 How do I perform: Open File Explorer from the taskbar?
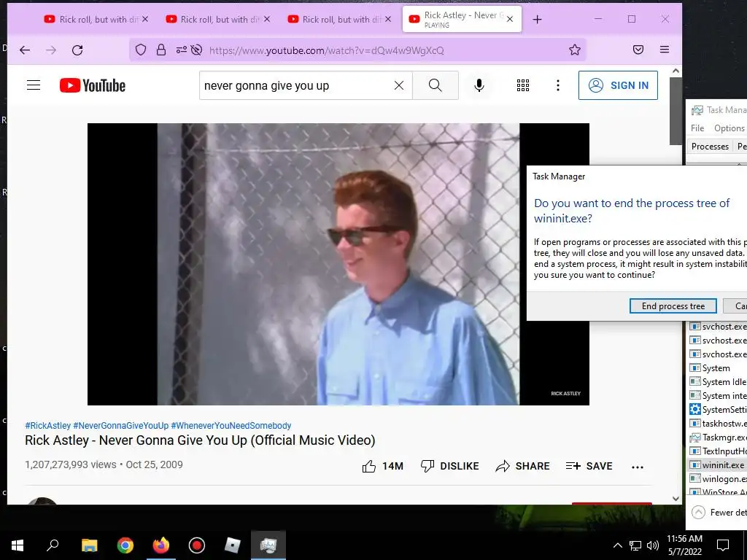(x=89, y=545)
